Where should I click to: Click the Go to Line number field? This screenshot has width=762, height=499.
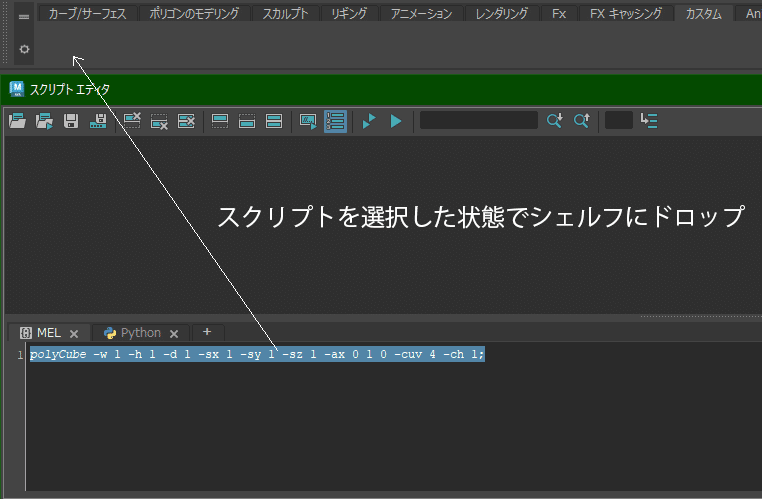(619, 120)
